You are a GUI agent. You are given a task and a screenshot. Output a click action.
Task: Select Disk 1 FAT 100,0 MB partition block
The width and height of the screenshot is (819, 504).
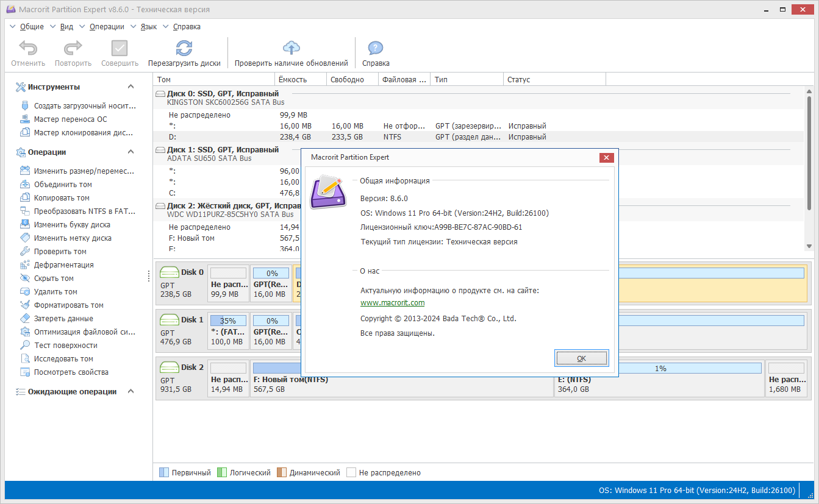[x=229, y=330]
